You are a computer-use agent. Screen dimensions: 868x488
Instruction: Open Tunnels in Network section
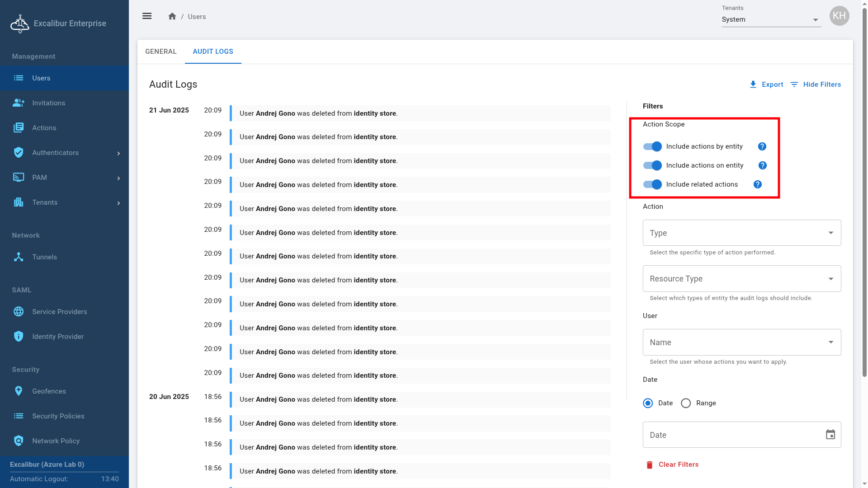click(44, 257)
